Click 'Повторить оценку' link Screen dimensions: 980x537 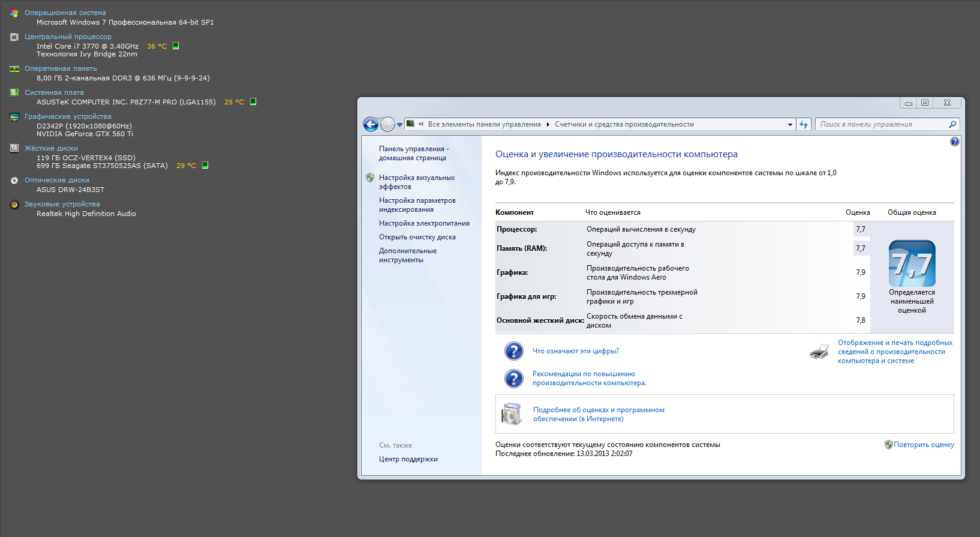click(x=923, y=445)
